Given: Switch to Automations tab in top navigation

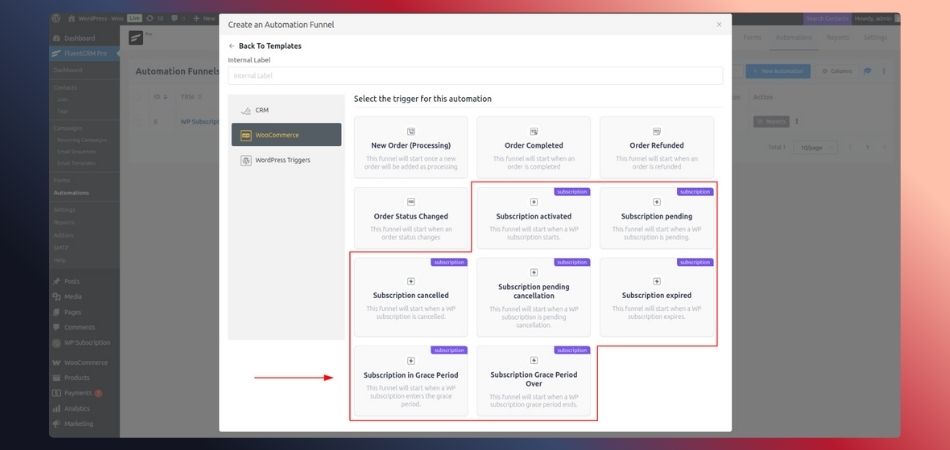Looking at the screenshot, I should point(794,38).
